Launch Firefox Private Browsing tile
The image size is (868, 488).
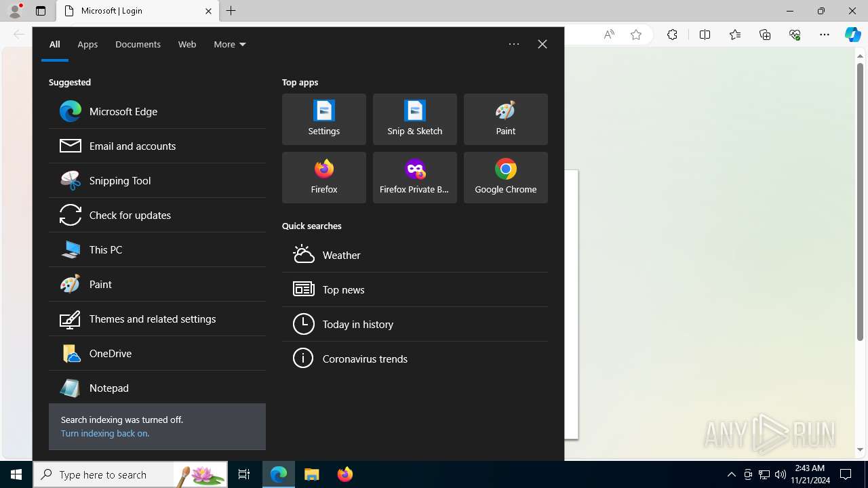415,178
